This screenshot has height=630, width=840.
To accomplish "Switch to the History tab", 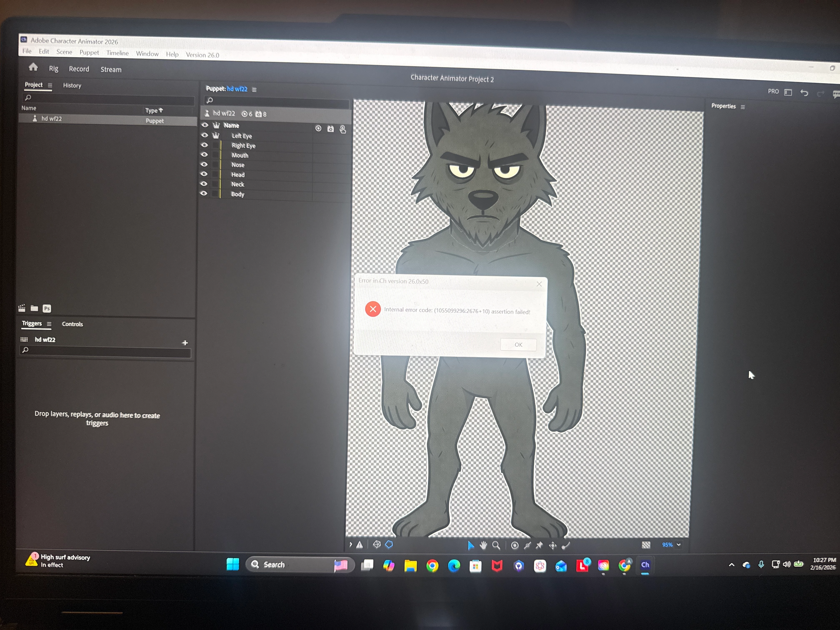I will pyautogui.click(x=72, y=85).
